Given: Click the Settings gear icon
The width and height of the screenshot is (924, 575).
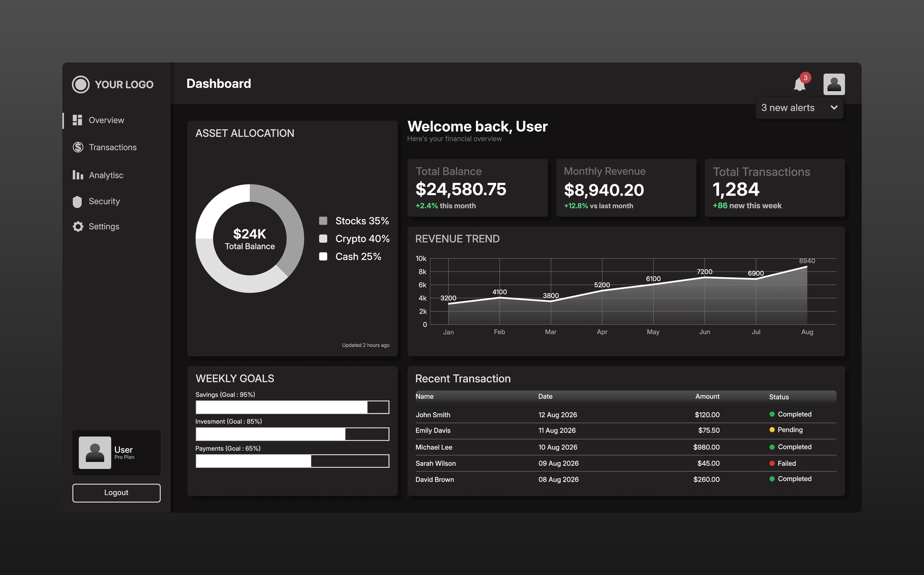Looking at the screenshot, I should point(78,226).
